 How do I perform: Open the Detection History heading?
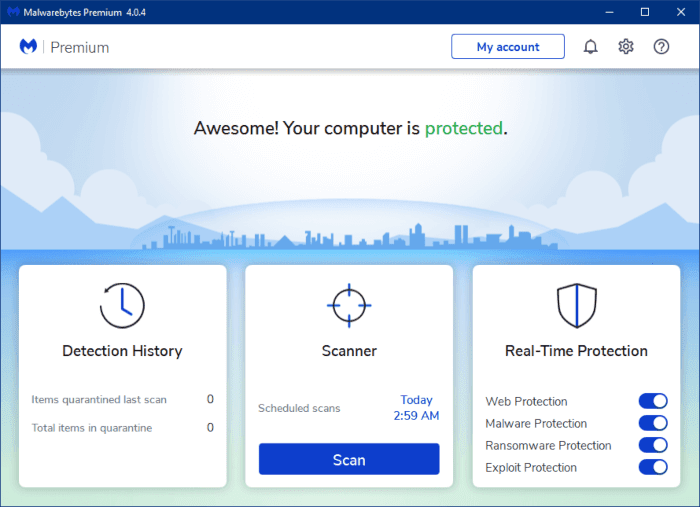tap(122, 351)
